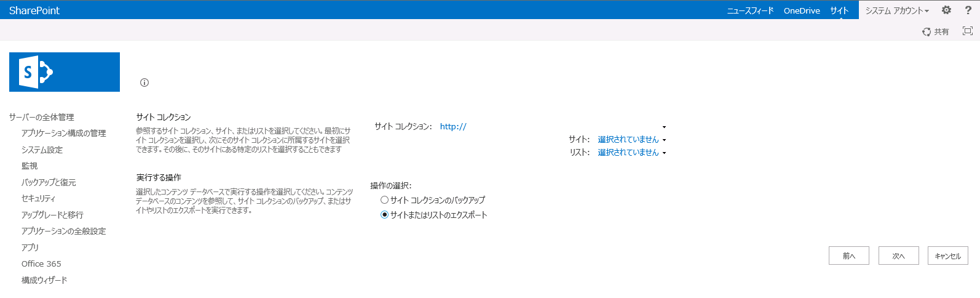
Task: Click the information circle icon
Action: coord(144,83)
